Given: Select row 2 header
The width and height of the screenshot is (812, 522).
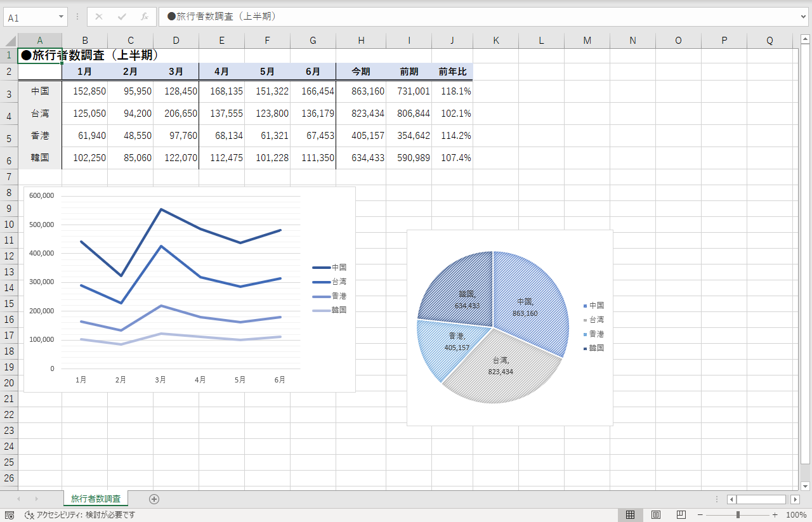Looking at the screenshot, I should coord(9,71).
